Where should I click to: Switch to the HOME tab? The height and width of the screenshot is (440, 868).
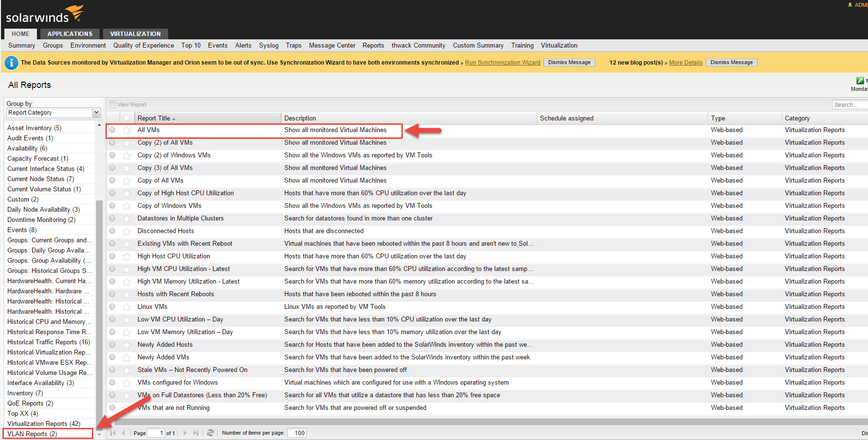click(x=21, y=34)
